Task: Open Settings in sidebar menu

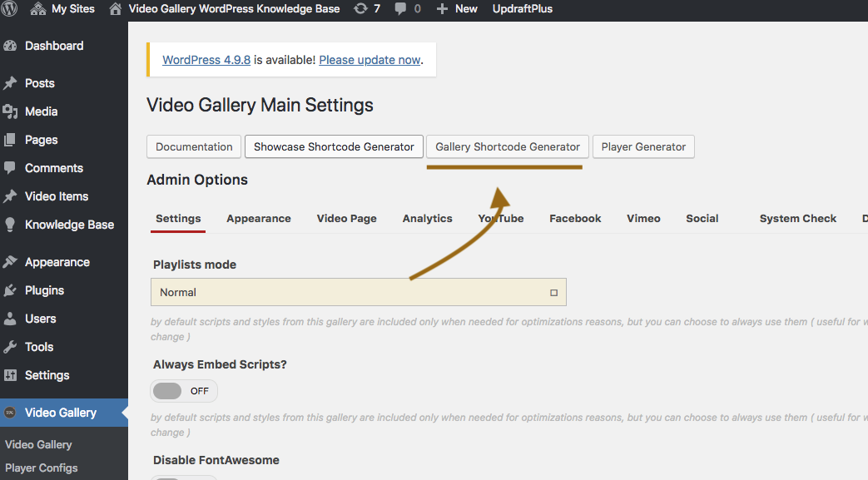Action: 47,375
